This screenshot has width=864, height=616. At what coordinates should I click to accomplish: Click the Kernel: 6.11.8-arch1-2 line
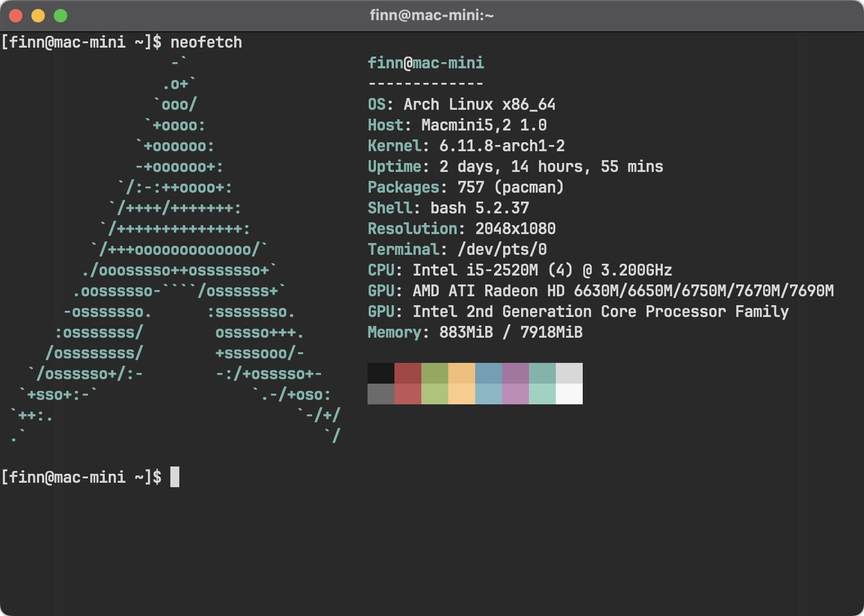466,146
